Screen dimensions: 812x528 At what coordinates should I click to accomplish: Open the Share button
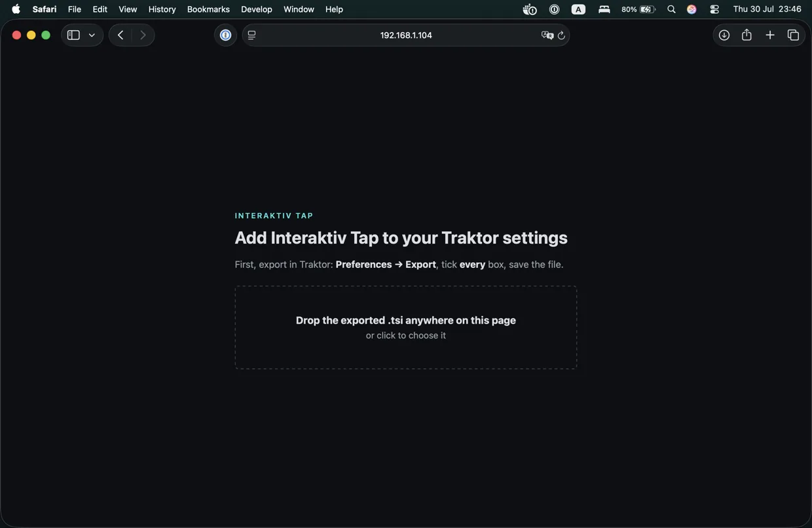(x=747, y=35)
